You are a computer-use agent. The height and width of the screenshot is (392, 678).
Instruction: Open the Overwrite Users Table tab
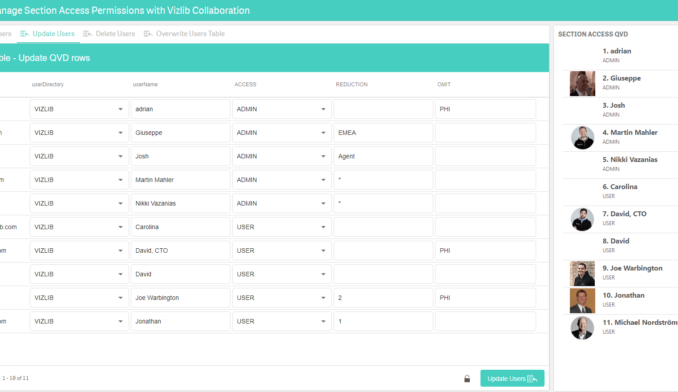185,34
